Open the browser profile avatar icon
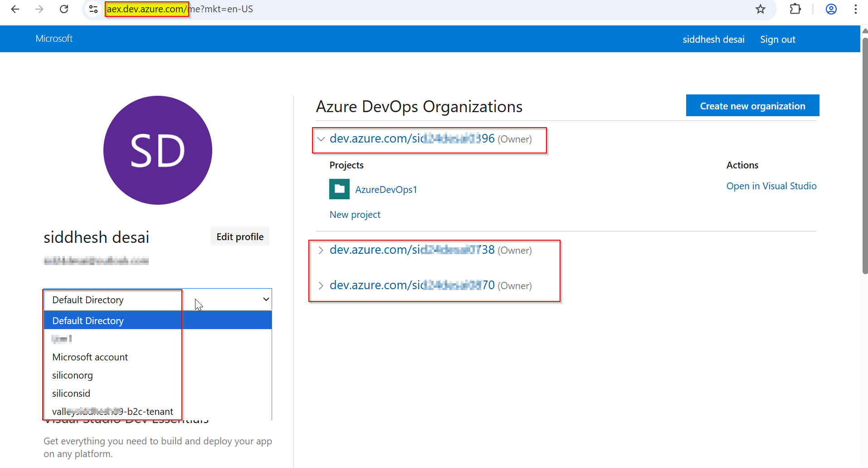 (x=831, y=9)
